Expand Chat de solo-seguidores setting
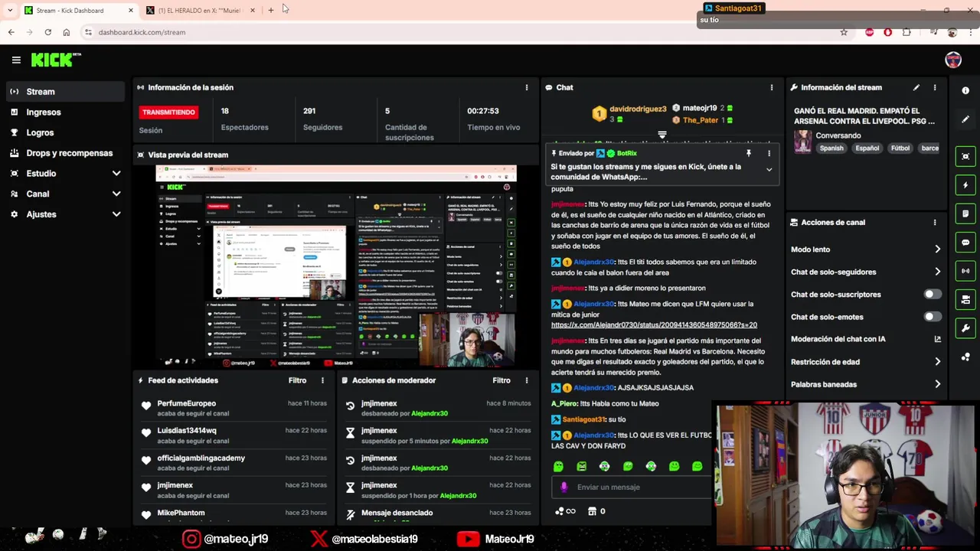 [x=938, y=272]
